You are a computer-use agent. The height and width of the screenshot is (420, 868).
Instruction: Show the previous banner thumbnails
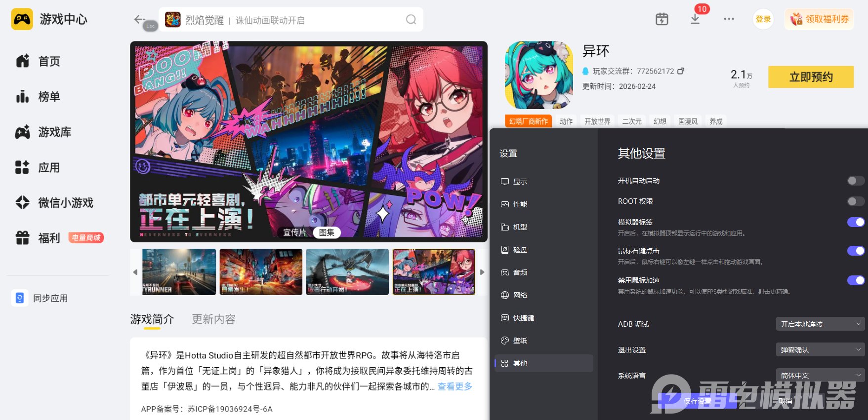135,272
